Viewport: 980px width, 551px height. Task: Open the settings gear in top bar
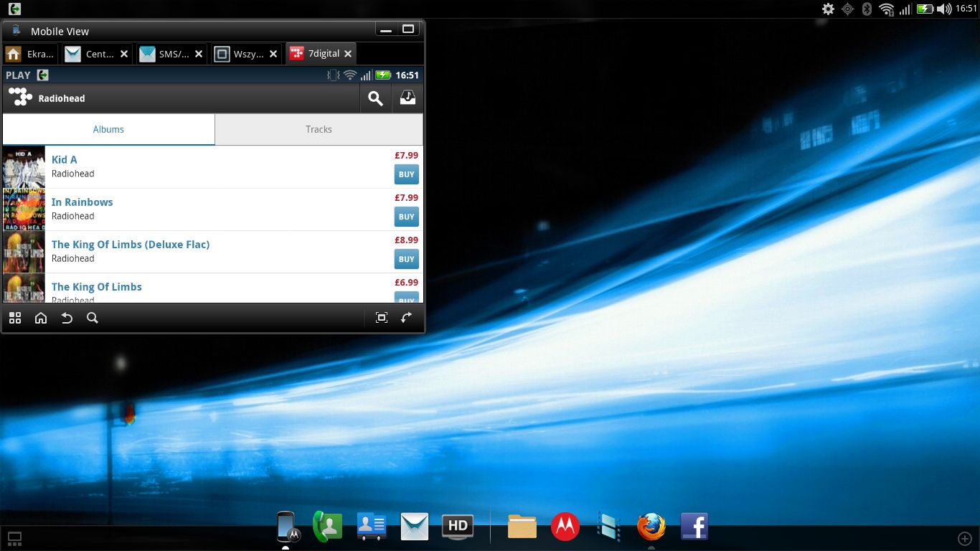828,9
